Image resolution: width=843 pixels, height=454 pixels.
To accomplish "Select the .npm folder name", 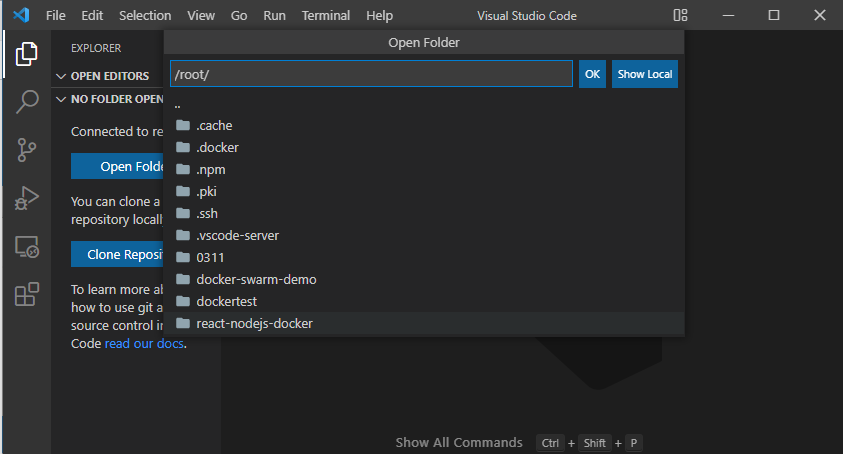I will [x=211, y=170].
